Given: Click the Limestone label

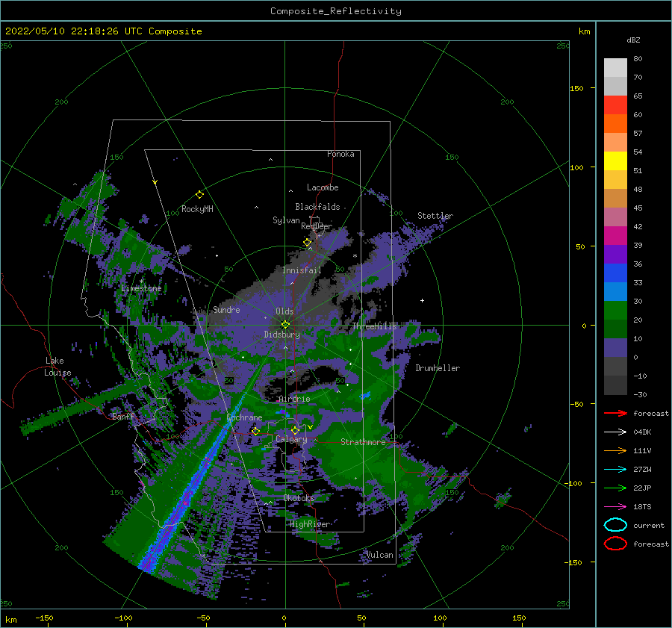Looking at the screenshot, I should point(141,288).
